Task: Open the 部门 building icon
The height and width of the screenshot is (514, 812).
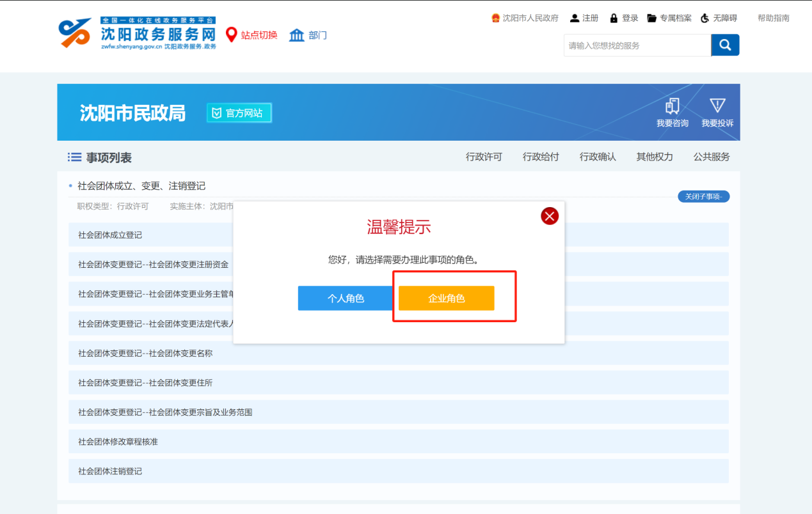Action: (x=297, y=35)
